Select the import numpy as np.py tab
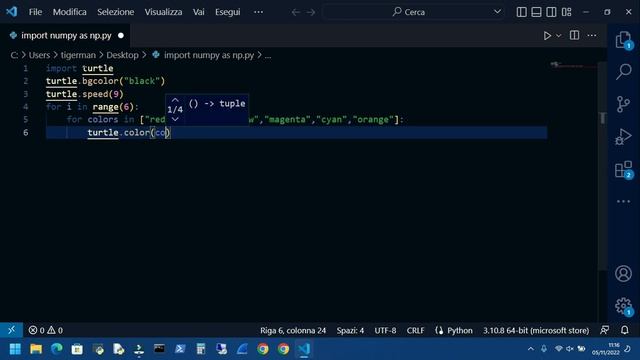 (x=66, y=36)
